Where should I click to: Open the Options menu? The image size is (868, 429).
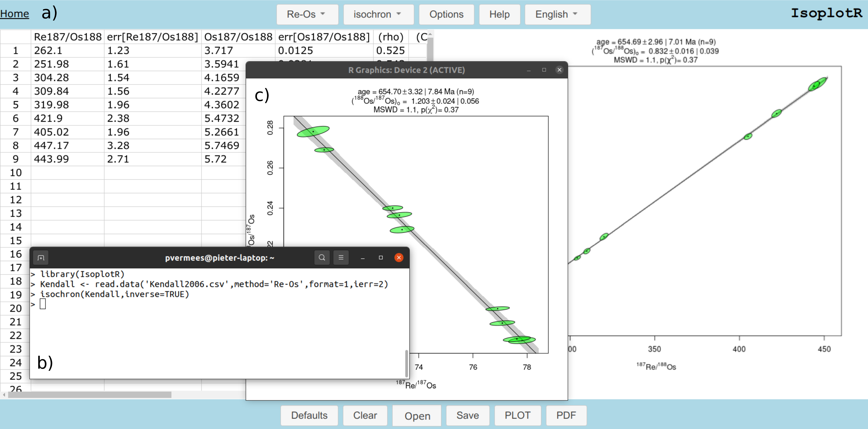point(446,14)
